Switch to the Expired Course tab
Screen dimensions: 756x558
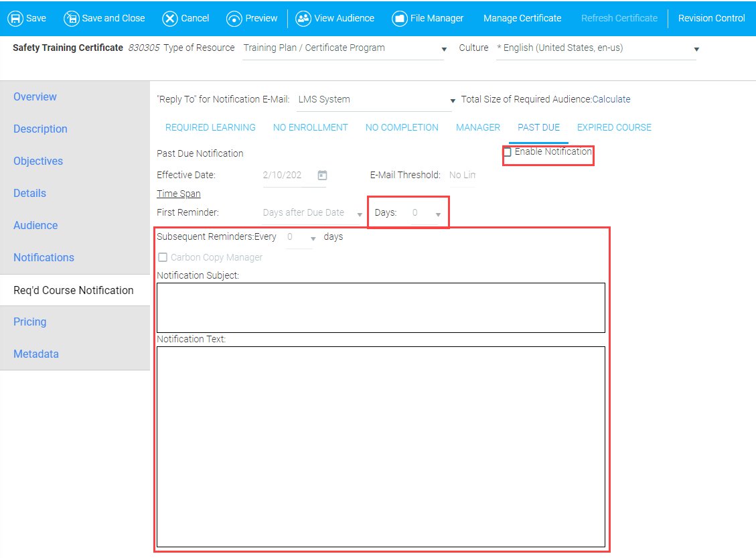[x=613, y=127]
